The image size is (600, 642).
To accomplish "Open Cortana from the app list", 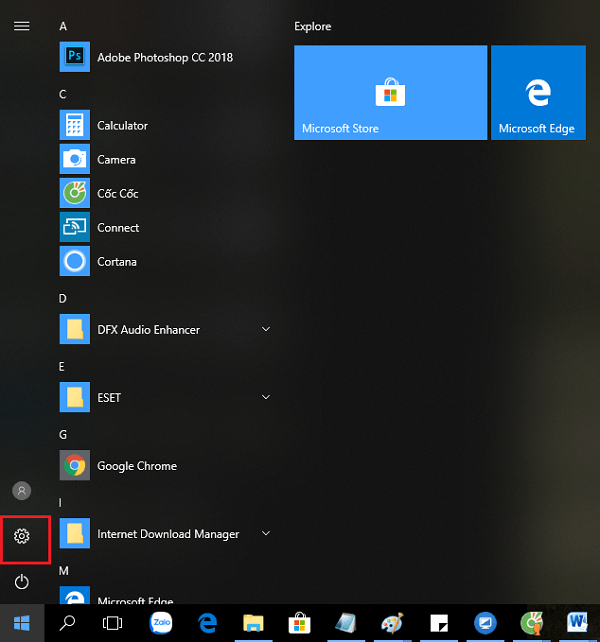I will [116, 262].
